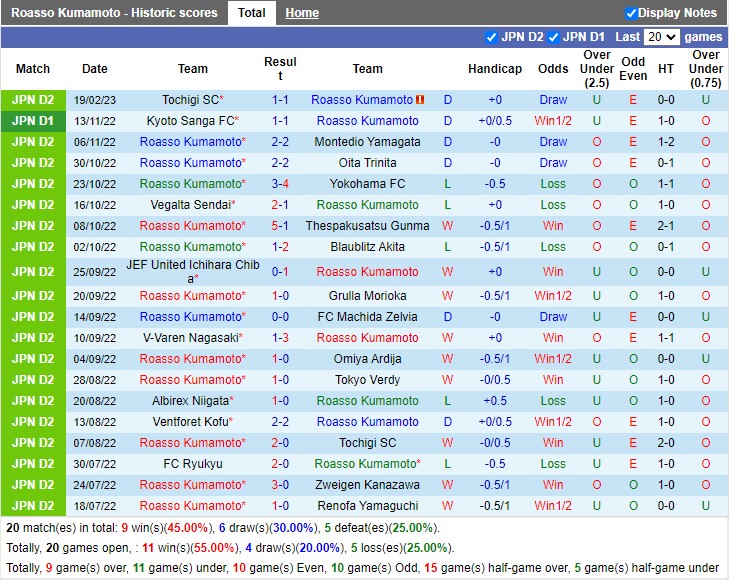Open the Montedio Yamagata team page
The height and width of the screenshot is (580, 729).
pyautogui.click(x=367, y=142)
